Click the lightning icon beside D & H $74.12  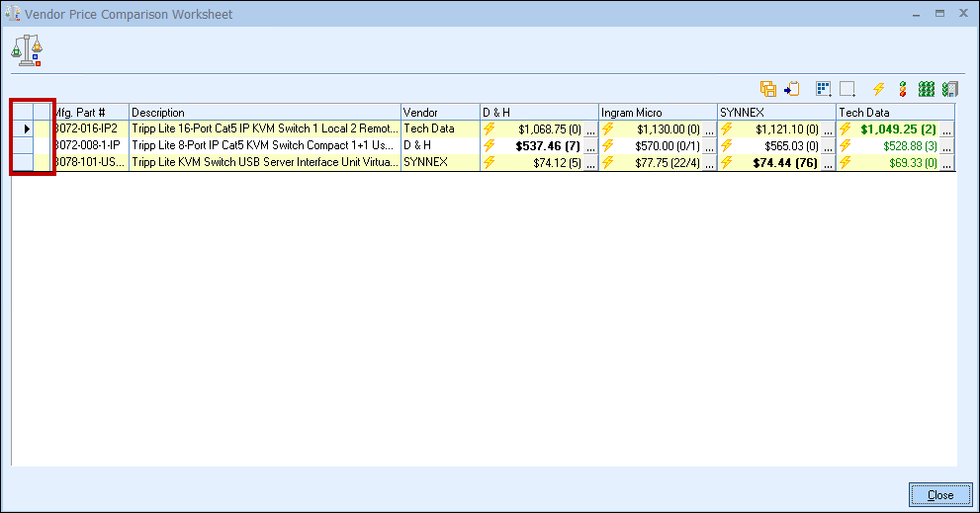[x=489, y=162]
